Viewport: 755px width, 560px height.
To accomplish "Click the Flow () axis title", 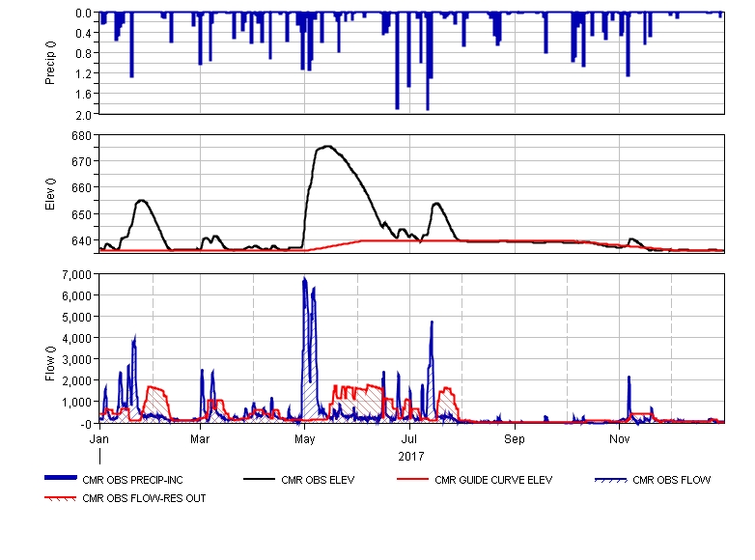I will pyautogui.click(x=50, y=363).
